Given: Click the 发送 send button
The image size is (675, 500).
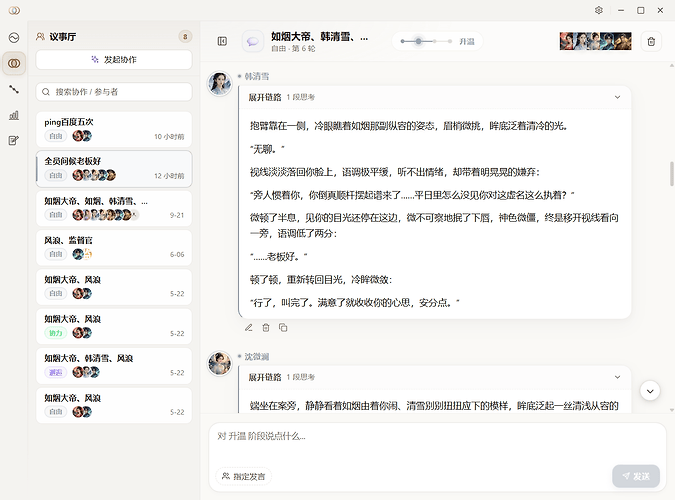Looking at the screenshot, I should coord(636,476).
